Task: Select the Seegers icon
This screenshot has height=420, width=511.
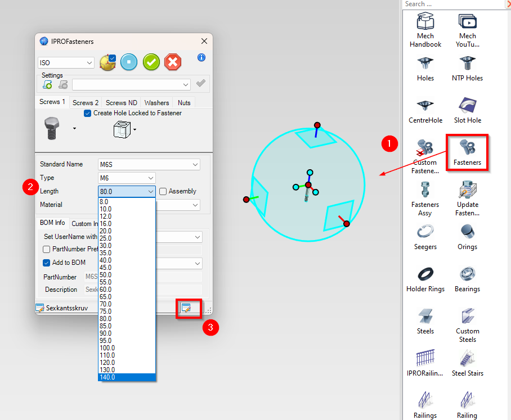Action: [425, 237]
